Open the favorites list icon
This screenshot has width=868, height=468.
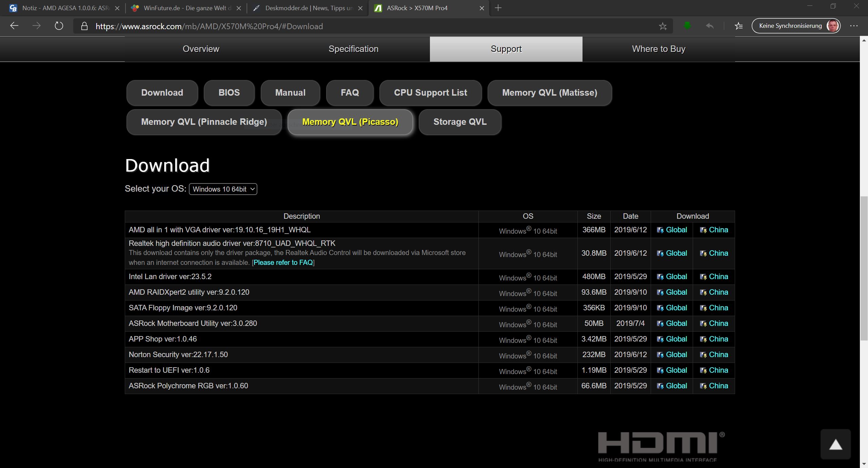(x=738, y=26)
